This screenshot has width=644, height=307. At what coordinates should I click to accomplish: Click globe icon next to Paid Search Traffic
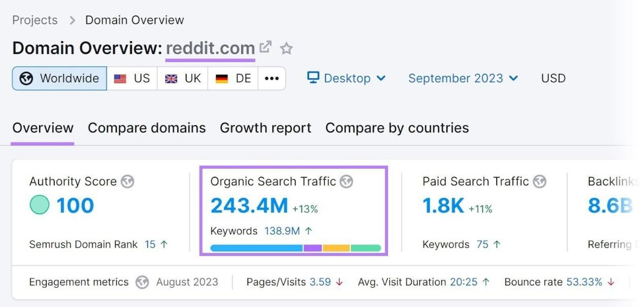[540, 181]
